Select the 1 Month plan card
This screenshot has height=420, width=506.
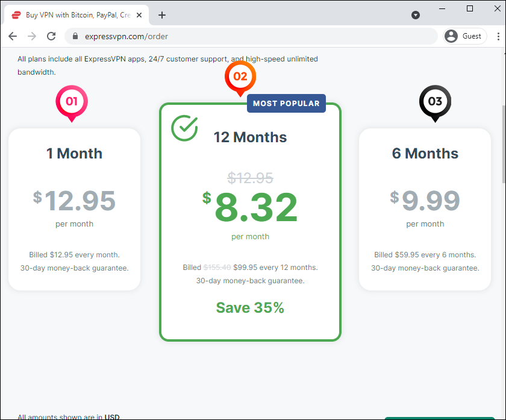coord(74,209)
